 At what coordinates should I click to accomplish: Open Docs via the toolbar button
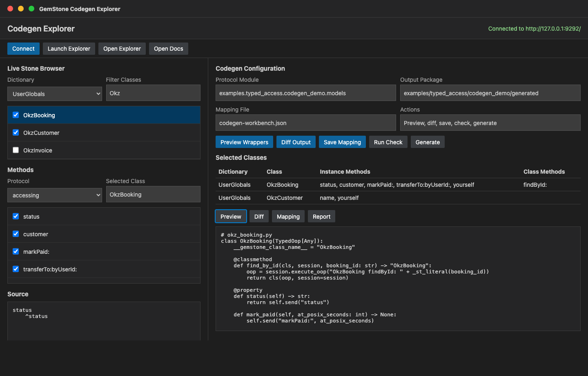[x=169, y=49]
